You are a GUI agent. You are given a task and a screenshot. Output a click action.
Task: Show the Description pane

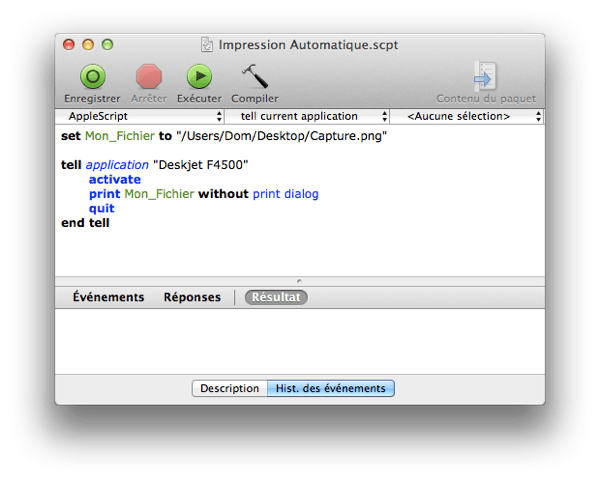point(229,388)
